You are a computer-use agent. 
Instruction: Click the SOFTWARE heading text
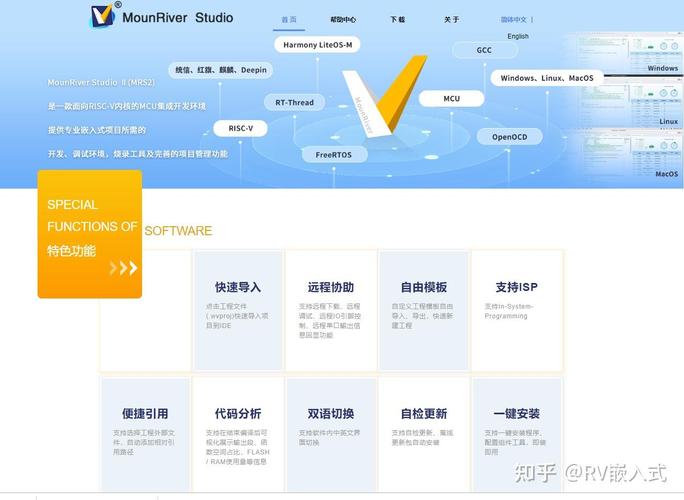coord(178,231)
